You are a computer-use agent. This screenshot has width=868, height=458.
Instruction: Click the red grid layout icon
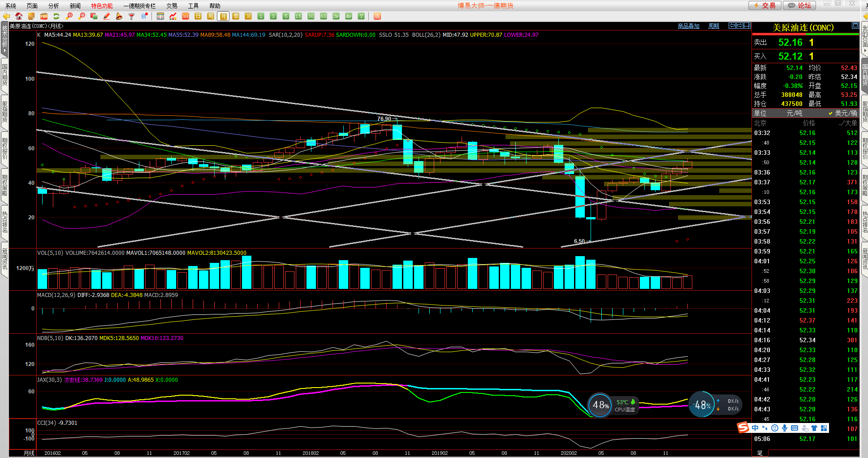[x=377, y=16]
